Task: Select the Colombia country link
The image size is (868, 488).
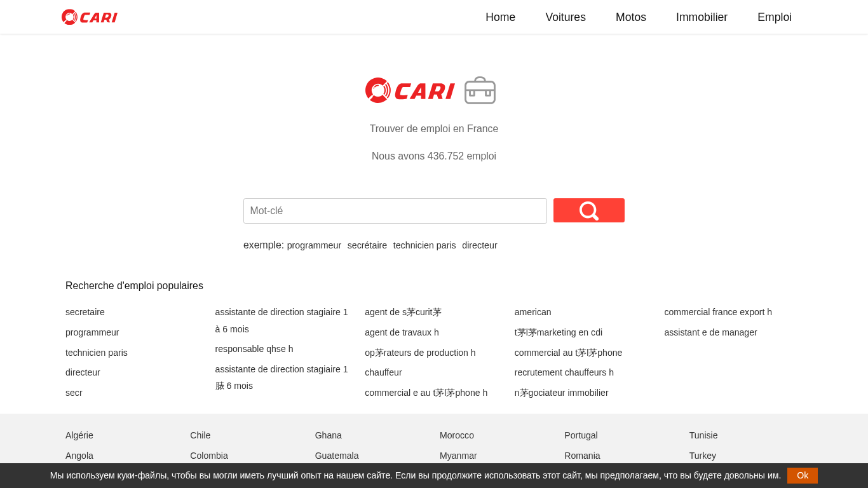Action: pos(209,456)
